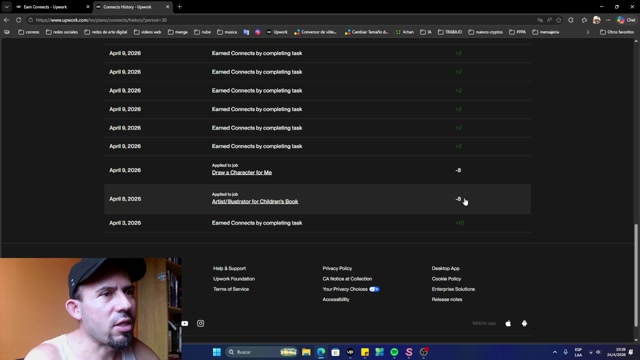Viewport: 640px width, 360px height.
Task: Open the Windows Start menu
Action: point(217,352)
